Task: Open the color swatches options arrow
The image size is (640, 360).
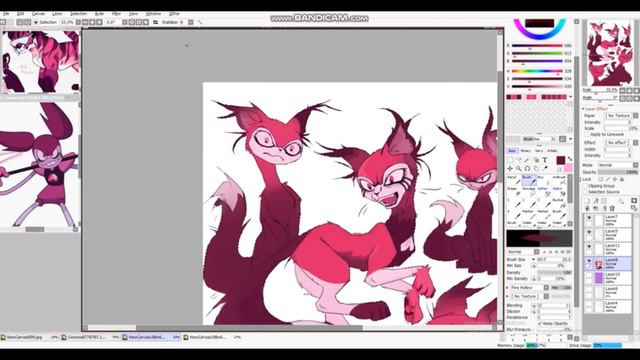Action: [x=571, y=97]
